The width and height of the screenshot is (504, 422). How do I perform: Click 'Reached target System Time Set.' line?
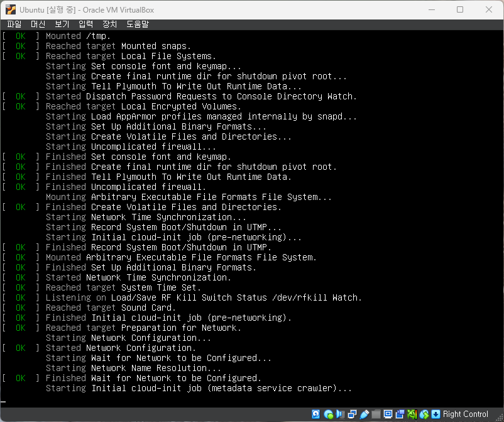[123, 287]
